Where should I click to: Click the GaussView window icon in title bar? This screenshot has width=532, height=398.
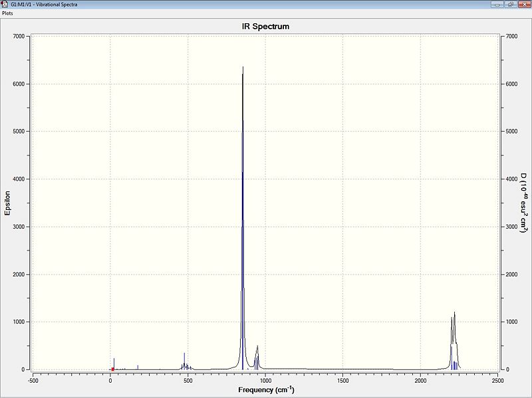coord(4,5)
